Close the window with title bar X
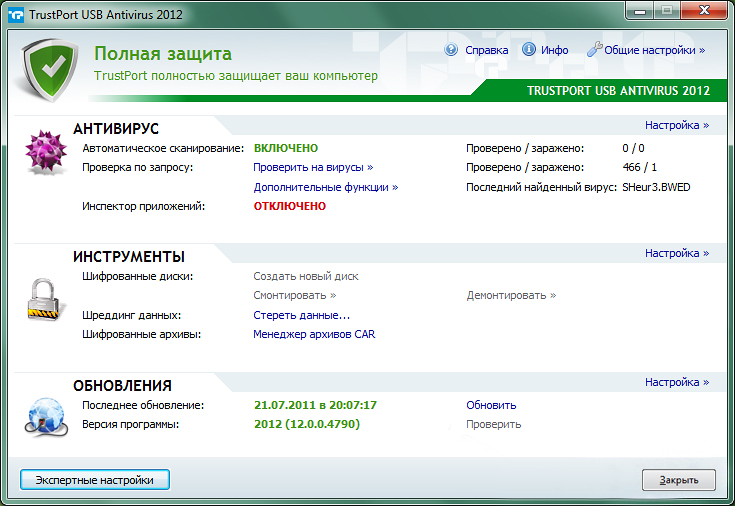The height and width of the screenshot is (506, 735). pos(704,11)
